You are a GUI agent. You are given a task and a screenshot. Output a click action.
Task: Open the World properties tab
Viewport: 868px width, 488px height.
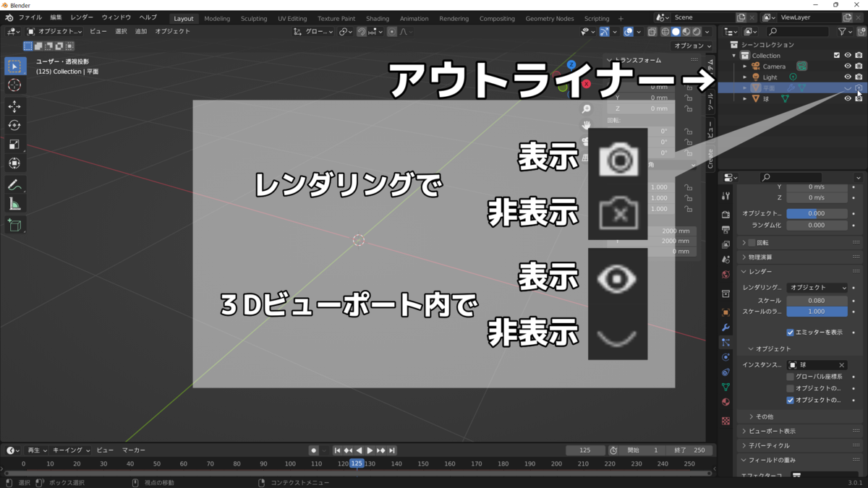726,275
